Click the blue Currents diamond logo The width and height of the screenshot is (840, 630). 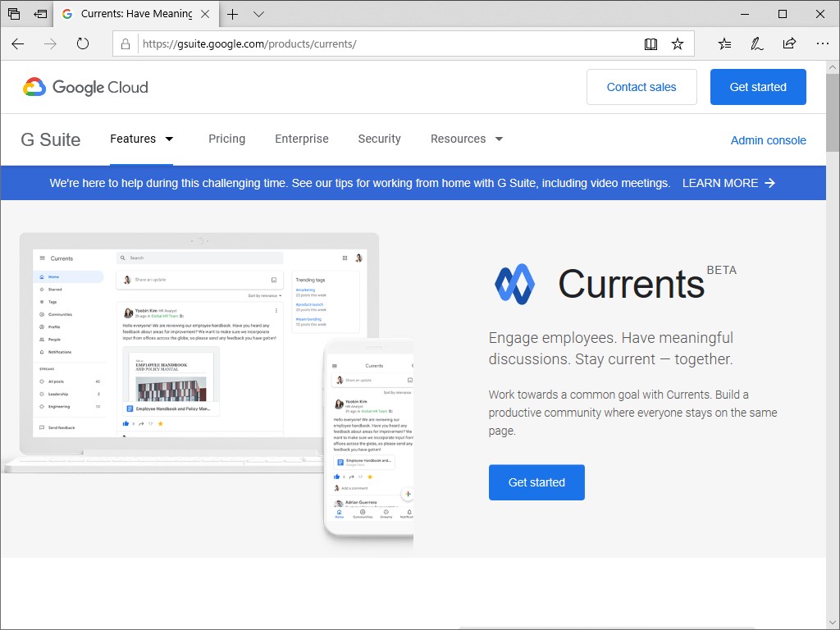(516, 285)
